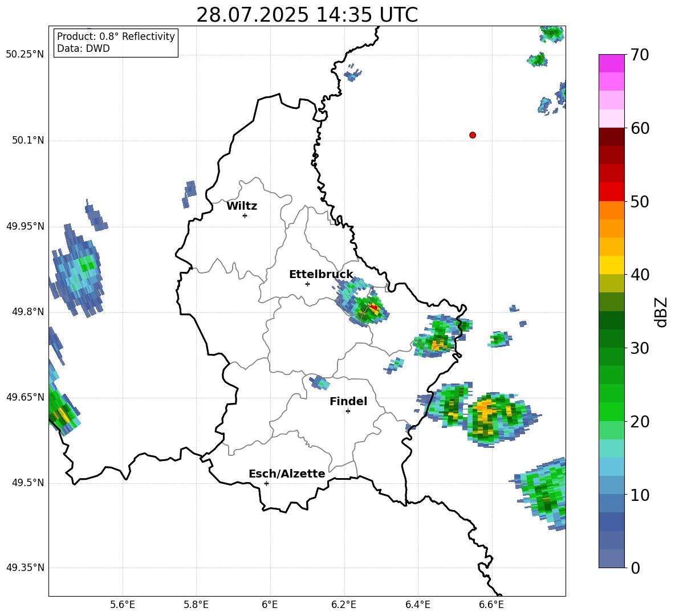Click the dark blue colorbar segment below 10
Viewport: 675px width, 616px height.
click(x=611, y=521)
